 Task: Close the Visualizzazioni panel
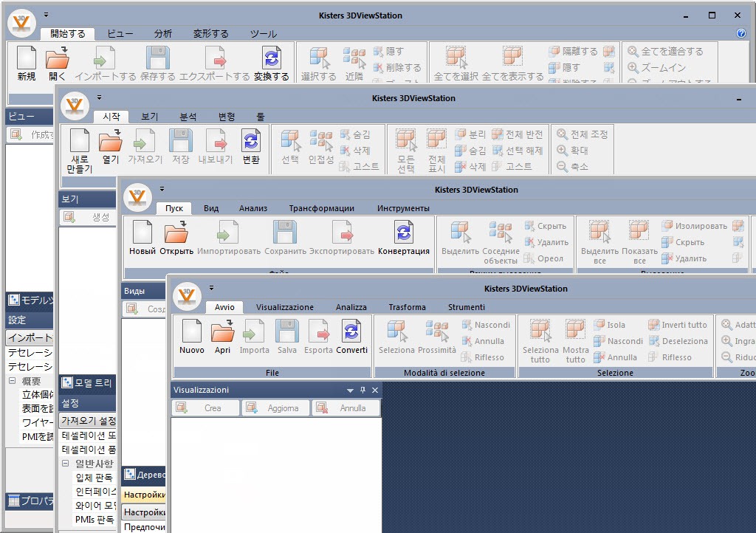point(375,391)
